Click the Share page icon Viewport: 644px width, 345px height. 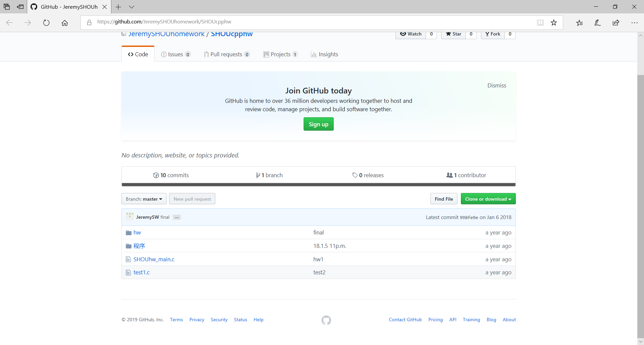(x=616, y=22)
